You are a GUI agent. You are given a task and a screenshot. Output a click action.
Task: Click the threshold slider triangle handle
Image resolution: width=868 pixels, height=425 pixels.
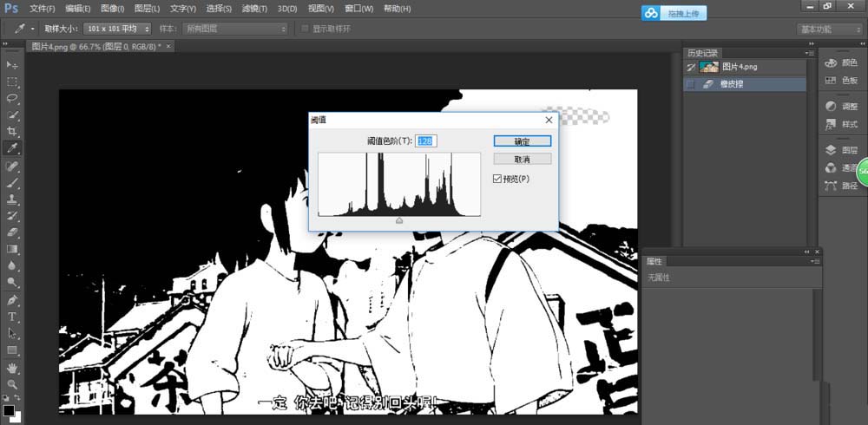399,220
